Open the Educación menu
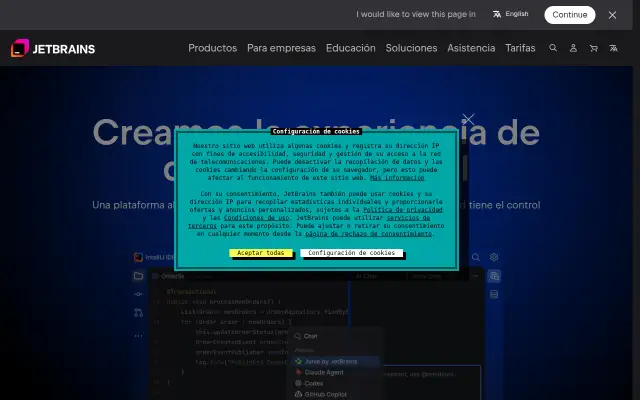Screen dimensions: 640x400 click(351, 48)
